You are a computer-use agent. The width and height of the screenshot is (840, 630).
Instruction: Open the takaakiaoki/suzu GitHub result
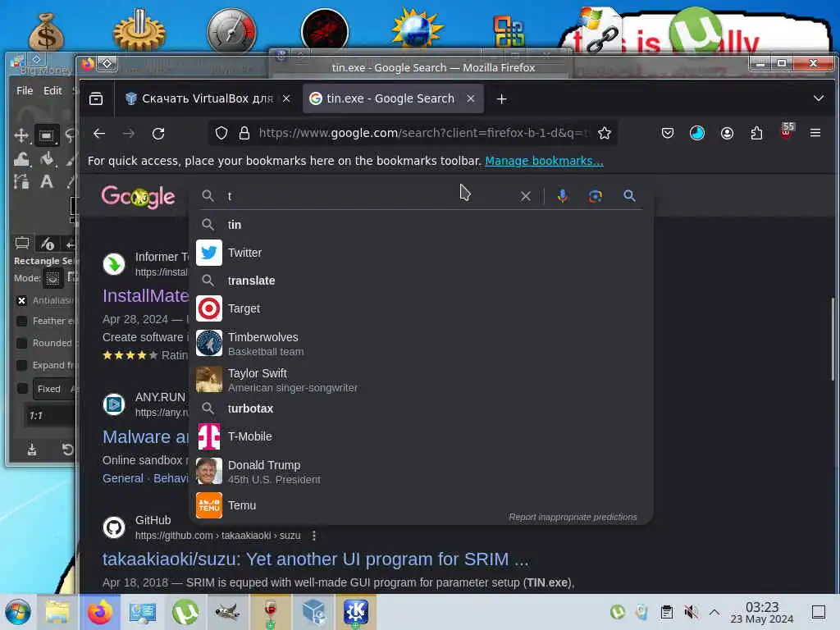(x=316, y=559)
